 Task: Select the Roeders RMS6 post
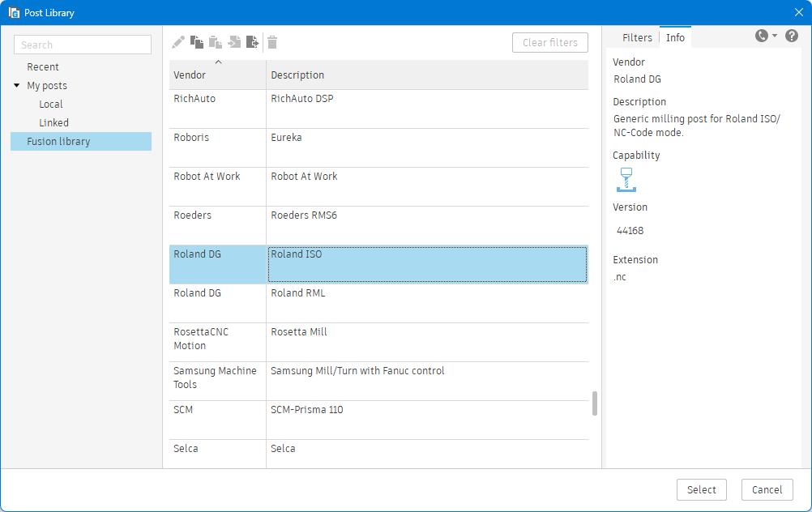(x=427, y=226)
